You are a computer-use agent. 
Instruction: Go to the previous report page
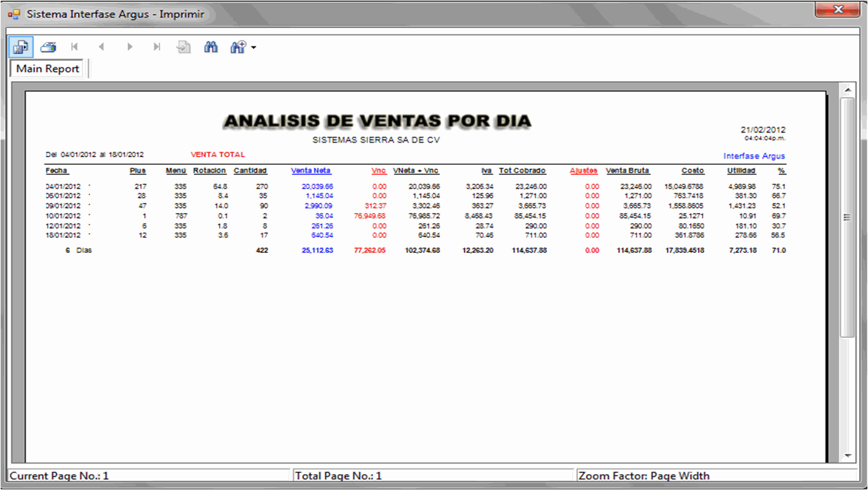[102, 47]
